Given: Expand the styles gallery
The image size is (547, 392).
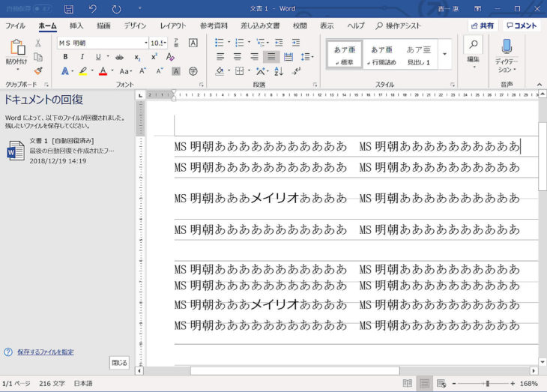Looking at the screenshot, I should point(444,54).
